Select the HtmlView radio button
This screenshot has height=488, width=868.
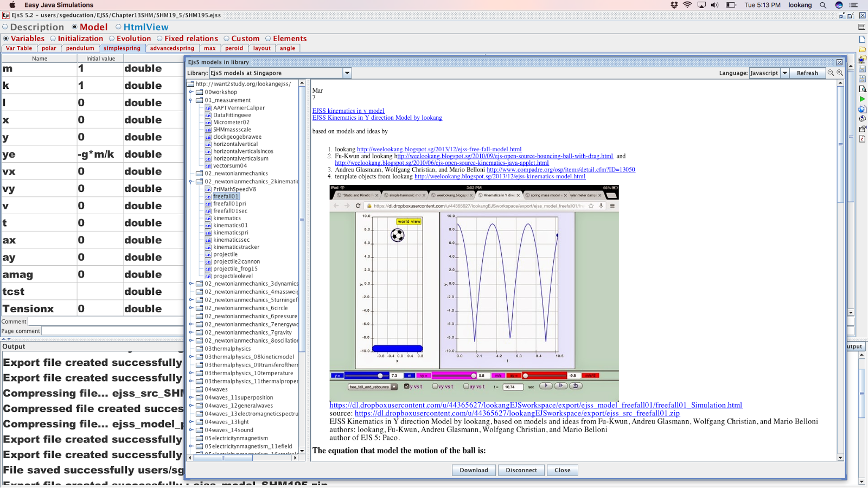[119, 27]
